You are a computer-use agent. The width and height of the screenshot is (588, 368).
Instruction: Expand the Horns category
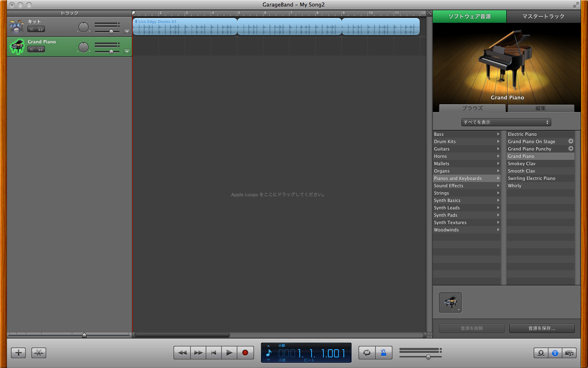pos(467,156)
